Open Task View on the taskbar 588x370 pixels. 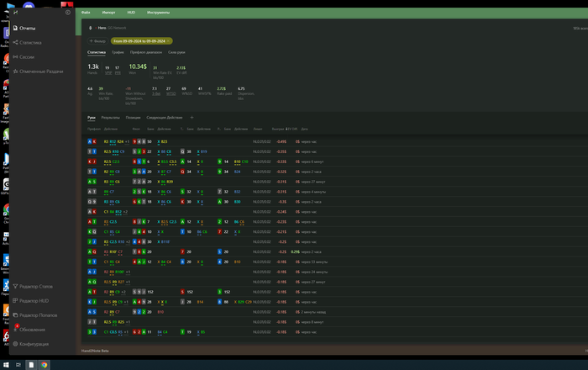[x=18, y=365]
